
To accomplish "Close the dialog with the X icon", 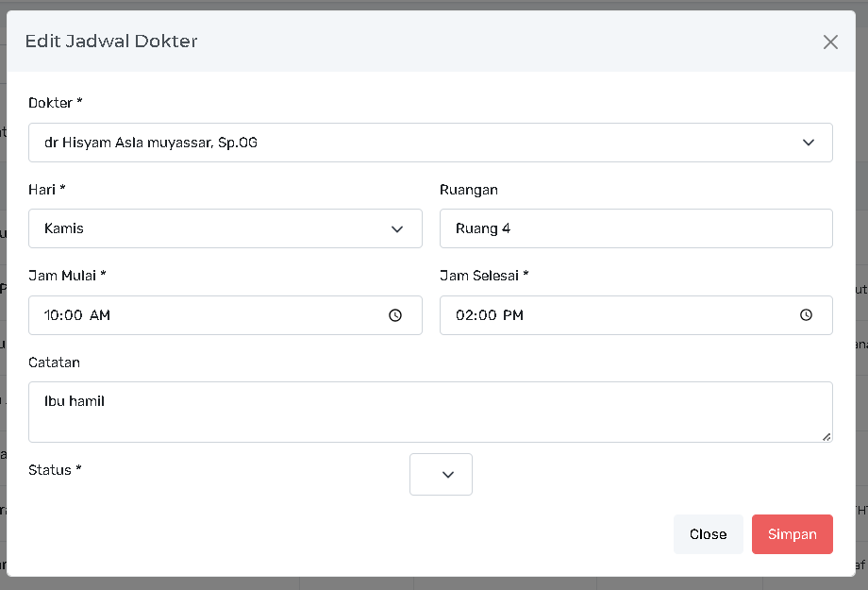I will 830,42.
